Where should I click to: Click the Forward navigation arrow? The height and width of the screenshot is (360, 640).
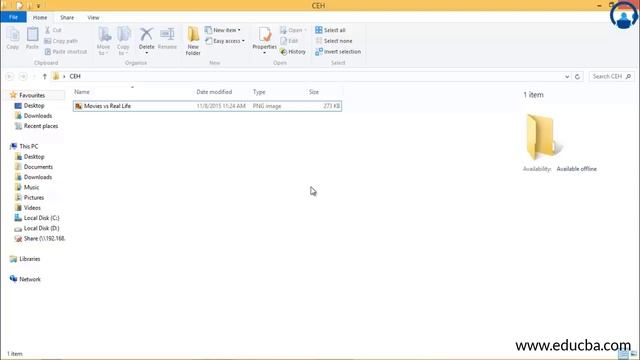(x=23, y=76)
